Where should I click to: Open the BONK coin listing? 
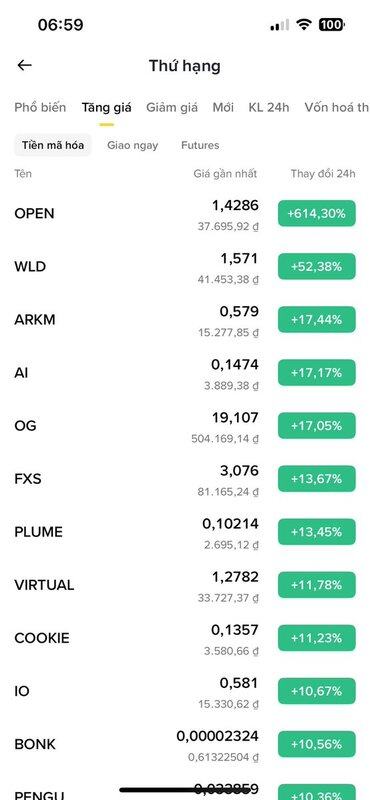(185, 744)
